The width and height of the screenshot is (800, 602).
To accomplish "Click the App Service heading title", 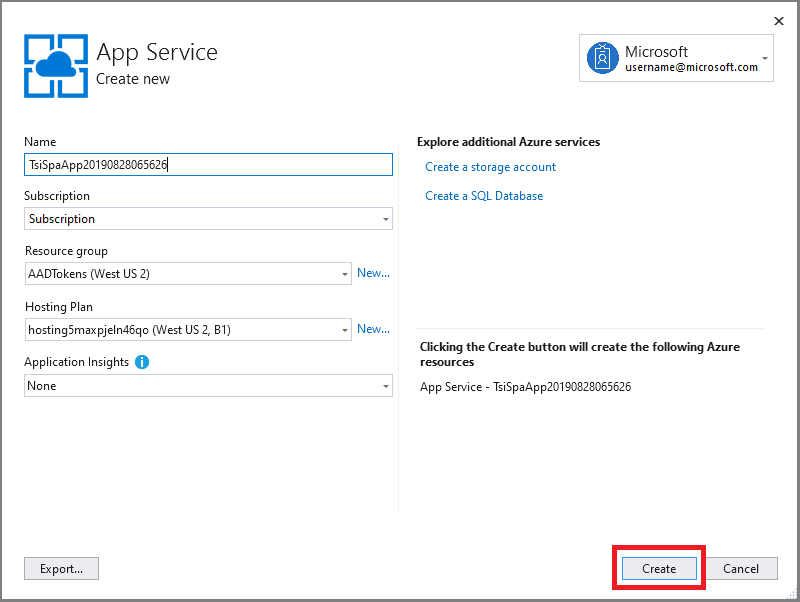I will (x=157, y=52).
